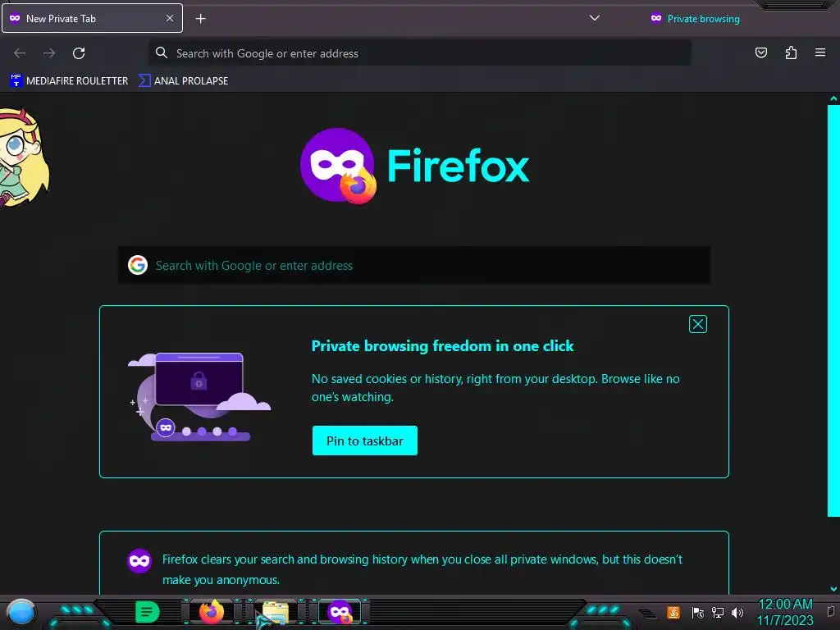The width and height of the screenshot is (840, 630).
Task: Click the page vertical scrollbar thumb
Action: point(833,311)
